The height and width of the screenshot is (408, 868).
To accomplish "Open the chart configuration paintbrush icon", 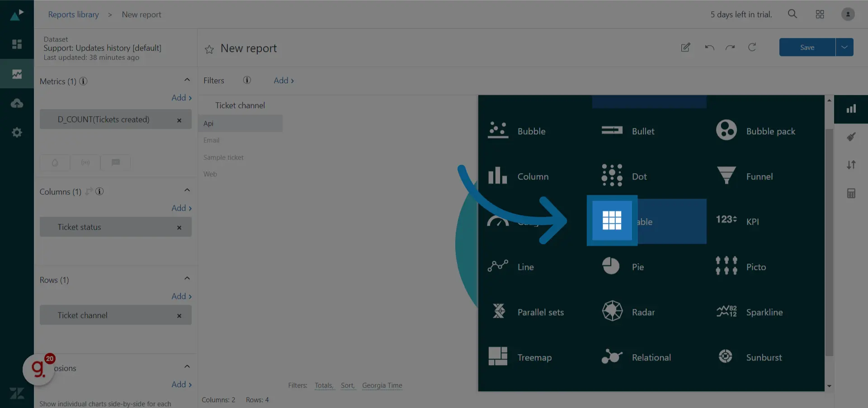I will click(851, 137).
